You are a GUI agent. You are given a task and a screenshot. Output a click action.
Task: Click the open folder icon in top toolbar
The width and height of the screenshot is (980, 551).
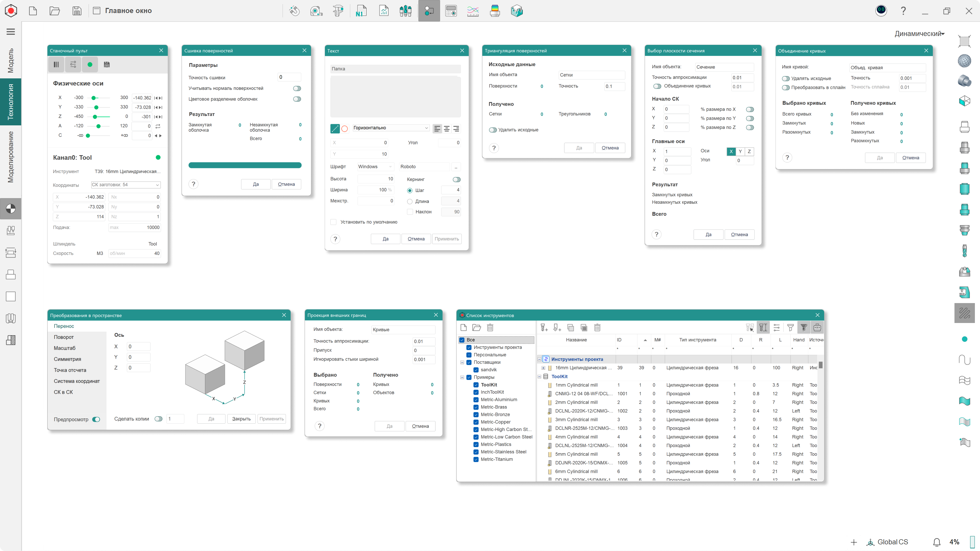pyautogui.click(x=55, y=11)
